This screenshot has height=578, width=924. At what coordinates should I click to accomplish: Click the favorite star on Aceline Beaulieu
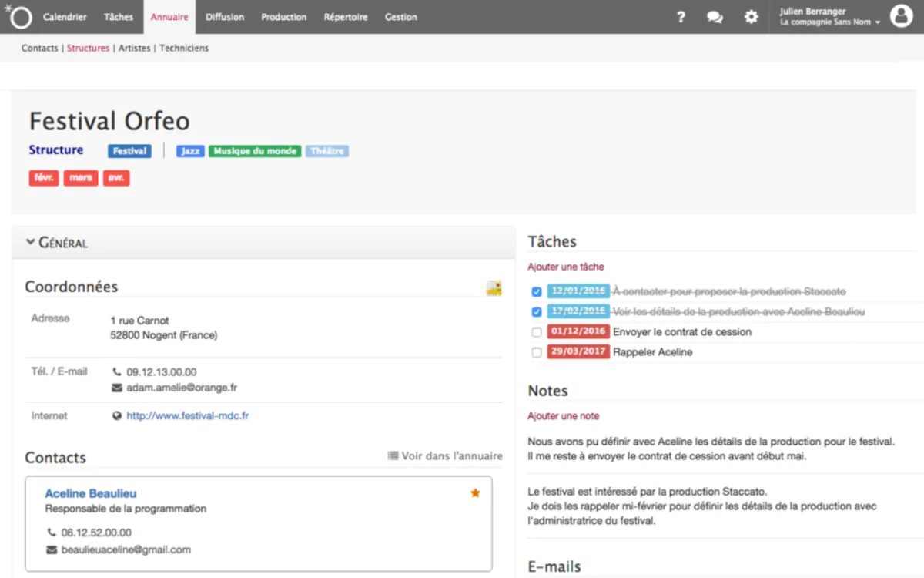point(475,493)
